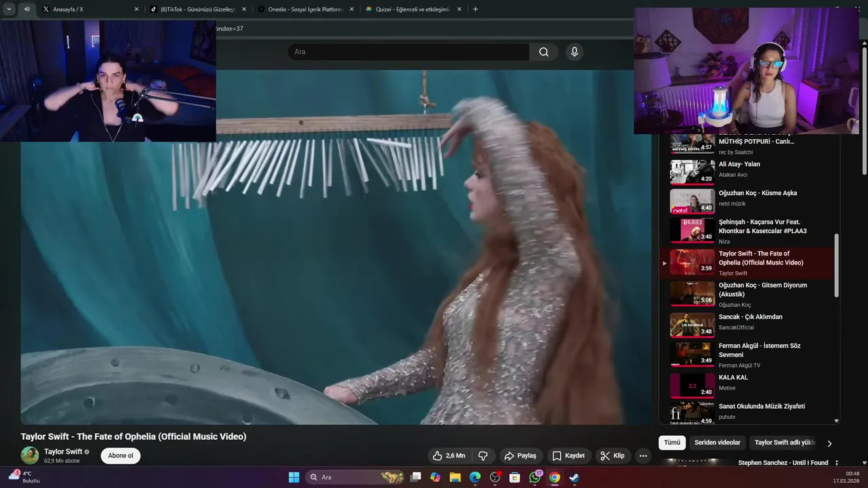This screenshot has width=868, height=488.
Task: Select Taylor Swift - The Fate of Ophelia entry
Action: coord(746,263)
